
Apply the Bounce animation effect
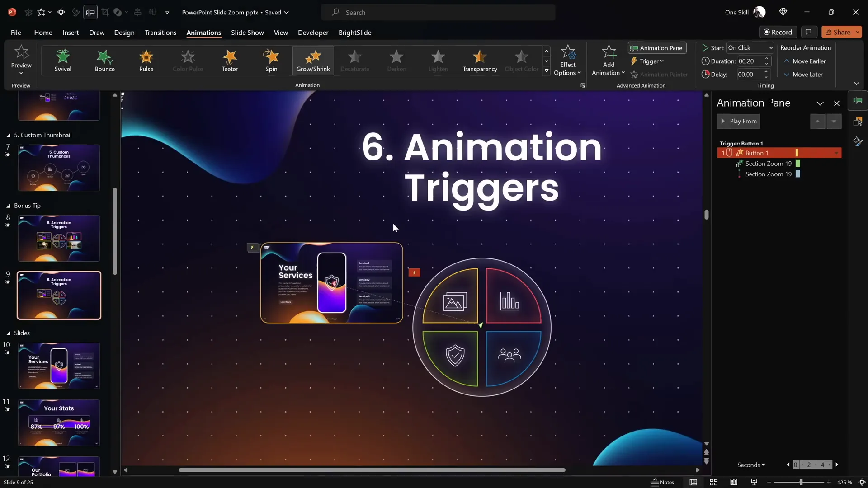tap(104, 61)
